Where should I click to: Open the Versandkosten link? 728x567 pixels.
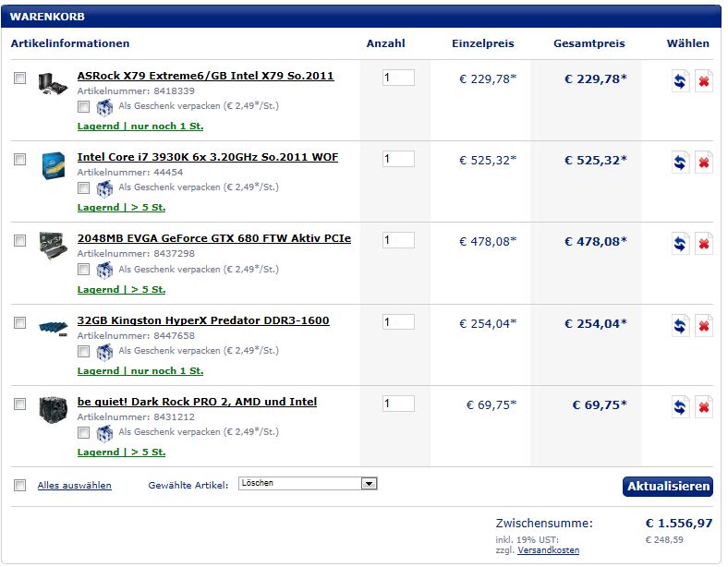[x=549, y=550]
